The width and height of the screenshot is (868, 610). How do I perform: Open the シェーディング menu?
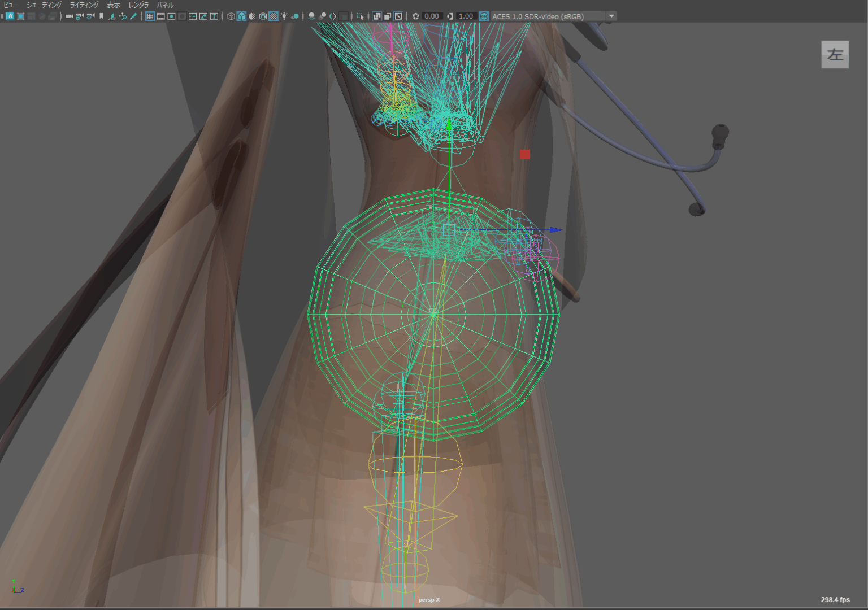pyautogui.click(x=44, y=5)
